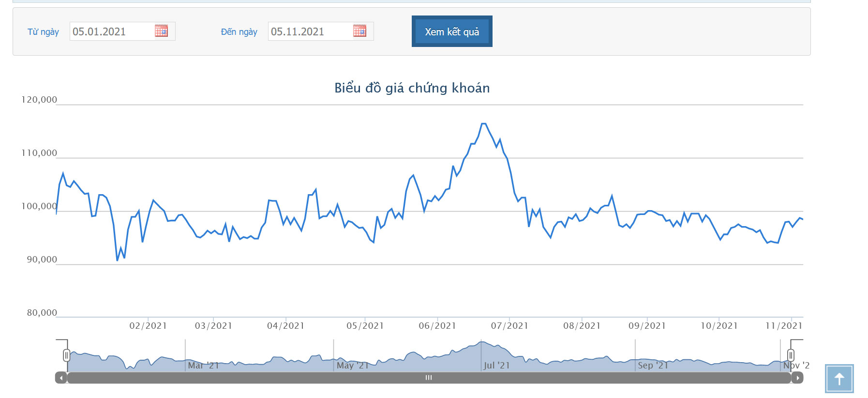Click the May '21 marker in navigator
This screenshot has height=398, width=868.
[353, 366]
